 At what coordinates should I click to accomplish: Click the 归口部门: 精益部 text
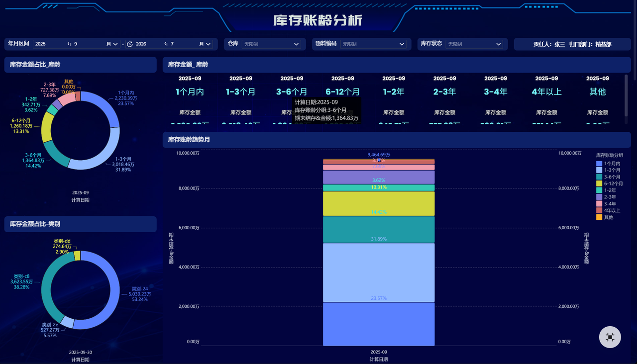(x=590, y=44)
